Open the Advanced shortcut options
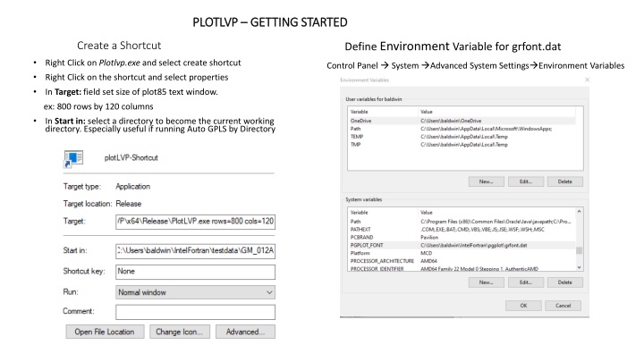 (x=245, y=332)
